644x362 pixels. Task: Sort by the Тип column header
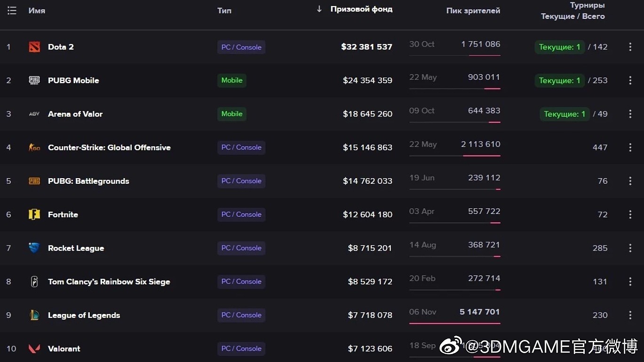pyautogui.click(x=224, y=10)
